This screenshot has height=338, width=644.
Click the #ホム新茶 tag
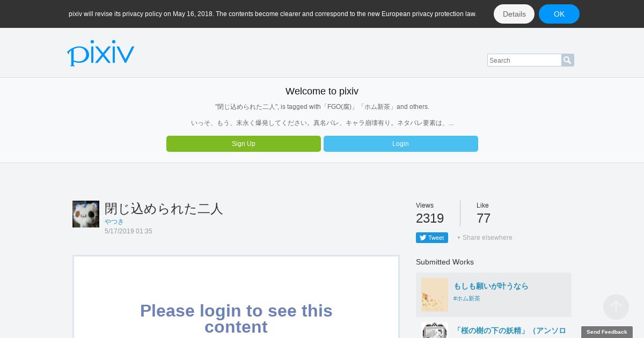467,298
